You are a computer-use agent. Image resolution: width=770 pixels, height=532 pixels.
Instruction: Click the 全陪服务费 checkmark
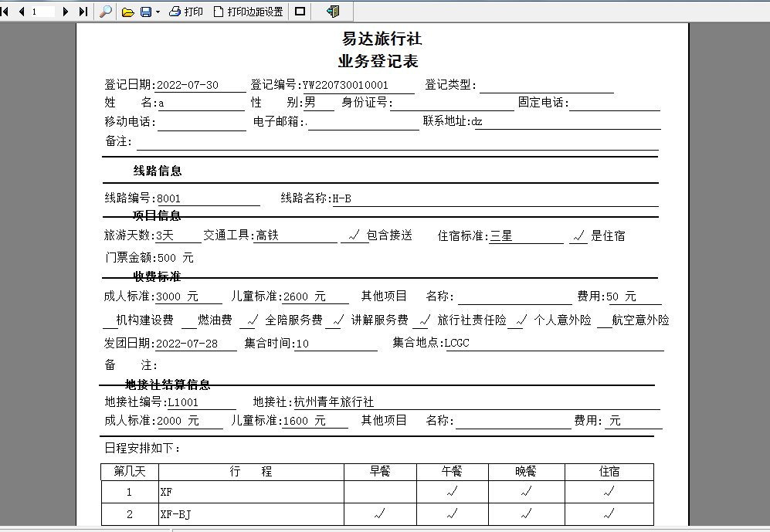coord(253,320)
